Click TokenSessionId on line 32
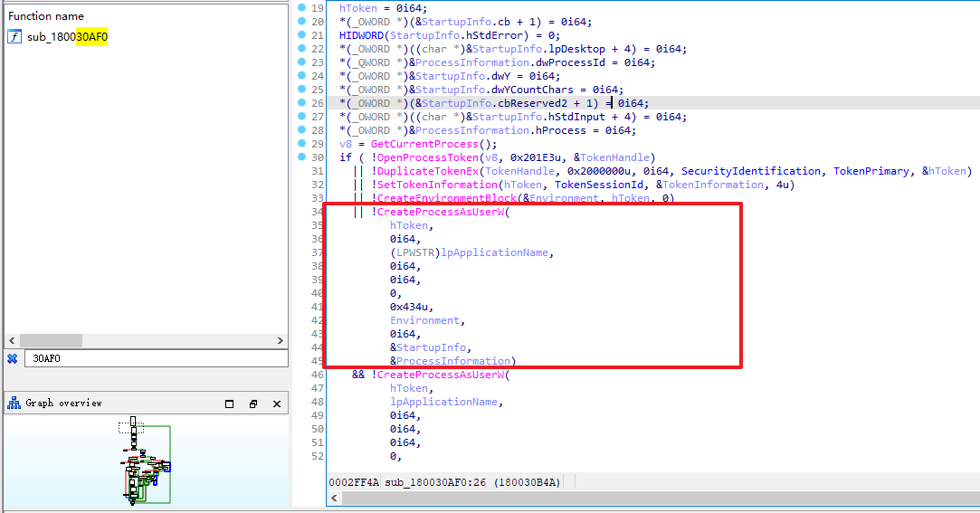Image resolution: width=980 pixels, height=513 pixels. coord(599,185)
